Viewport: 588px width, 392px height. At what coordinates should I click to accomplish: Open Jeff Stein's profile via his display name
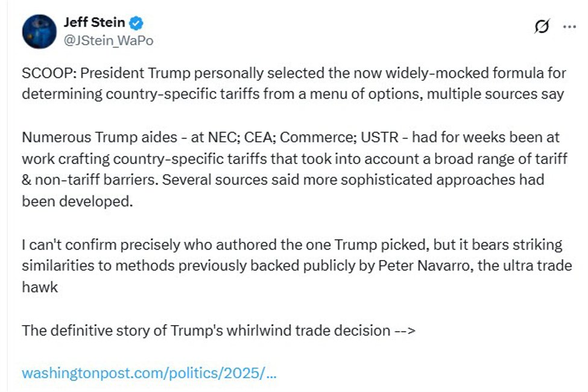pos(96,22)
